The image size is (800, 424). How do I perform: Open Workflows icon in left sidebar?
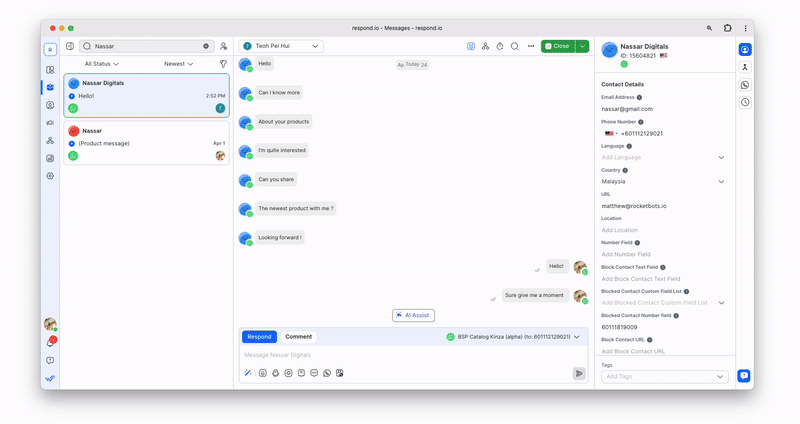[x=50, y=140]
